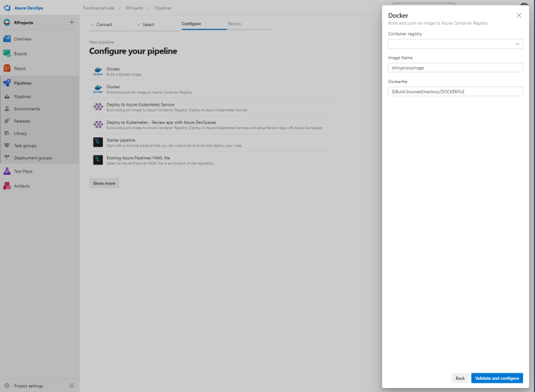Click the Back button
Viewport: 535px width, 392px height.
coord(460,378)
